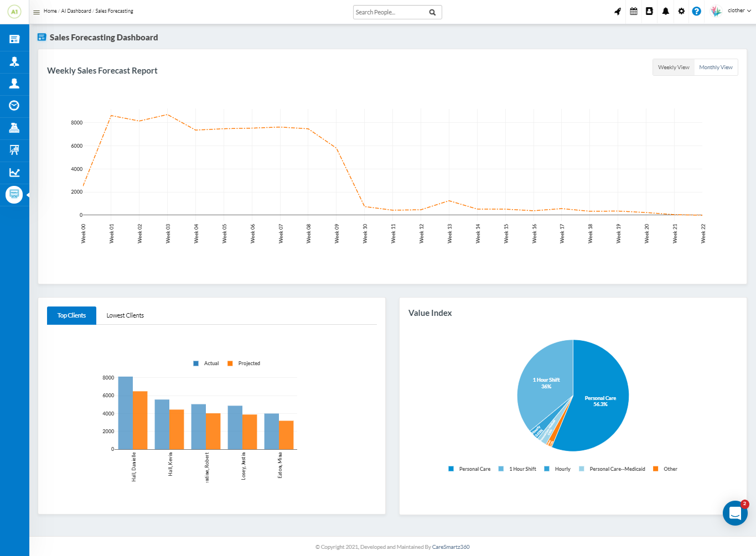Open the businessman with tie sidebar icon
The width and height of the screenshot is (756, 556).
pyautogui.click(x=14, y=61)
